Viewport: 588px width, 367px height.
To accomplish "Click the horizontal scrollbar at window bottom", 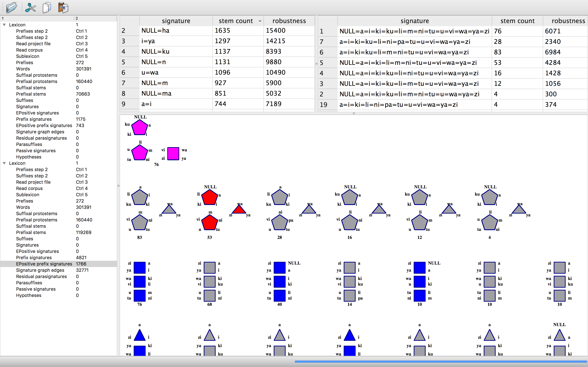I will click(441, 362).
